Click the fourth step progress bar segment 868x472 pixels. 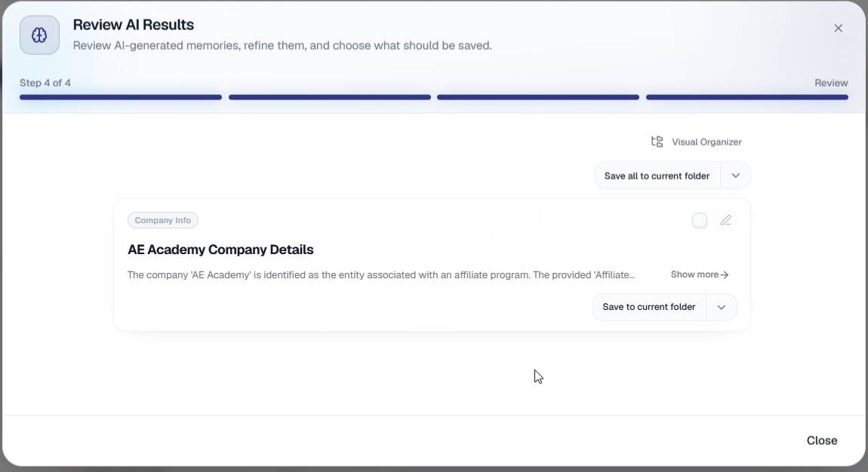tap(746, 97)
